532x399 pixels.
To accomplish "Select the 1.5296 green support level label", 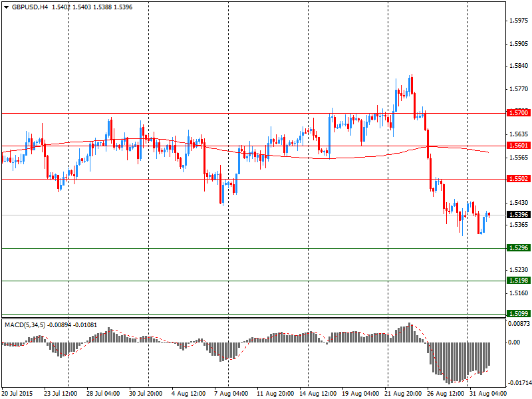I will click(x=519, y=247).
